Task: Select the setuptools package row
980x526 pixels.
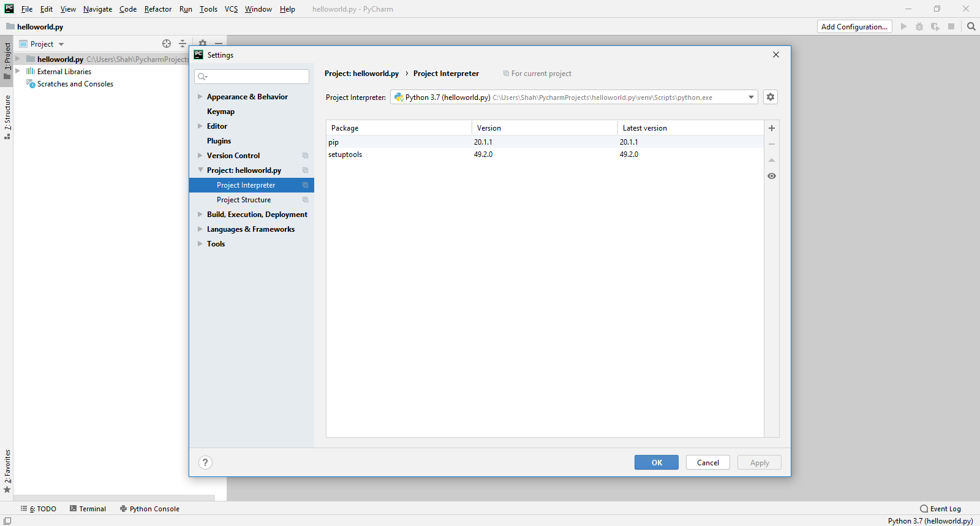Action: click(545, 154)
